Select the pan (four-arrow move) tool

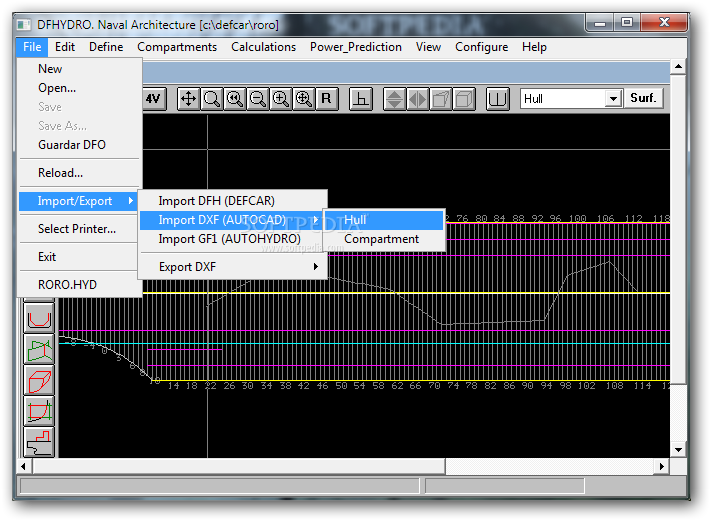point(188,98)
